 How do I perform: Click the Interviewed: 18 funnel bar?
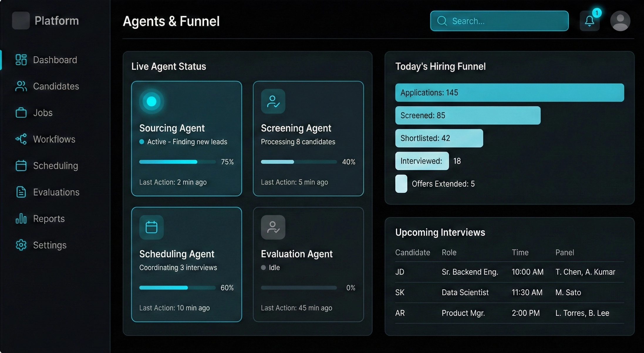[422, 161]
